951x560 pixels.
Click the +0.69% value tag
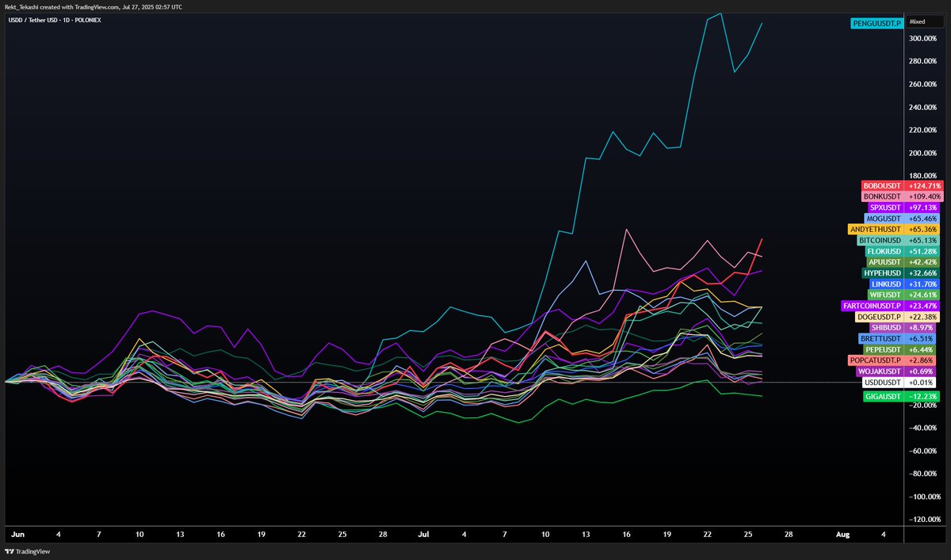922,371
